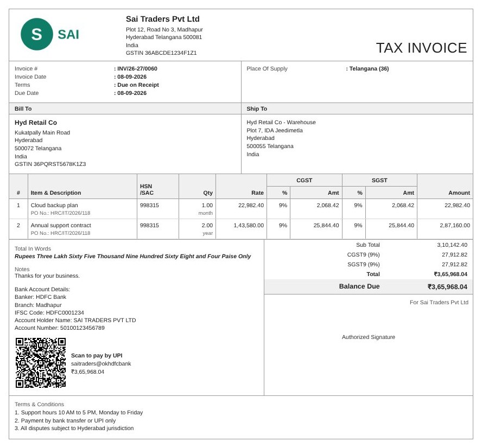The image size is (482, 448).
Task: Click the 'CGST' column group header
Action: (x=305, y=180)
